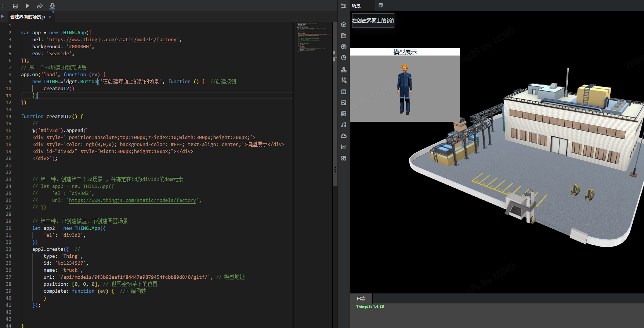Click the "type: 'Thing'" line
Image resolution: width=644 pixels, height=328 pixels.
click(x=63, y=256)
